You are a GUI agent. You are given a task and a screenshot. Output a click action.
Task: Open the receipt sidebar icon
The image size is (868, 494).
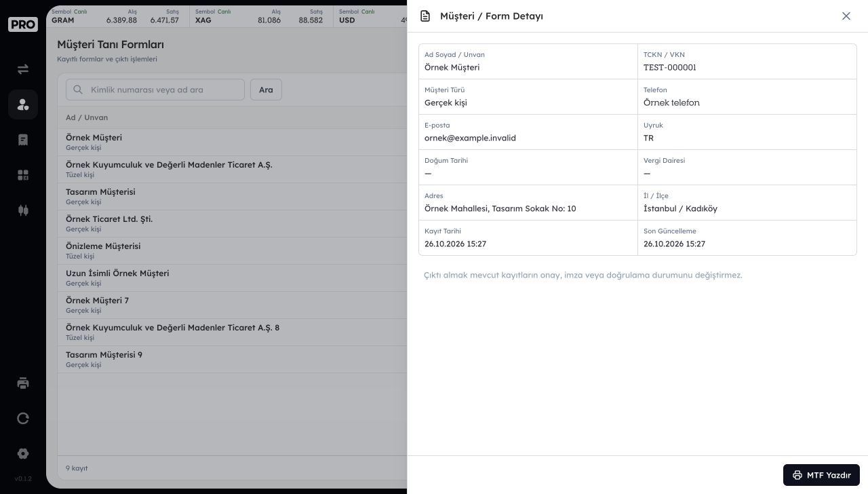23,140
